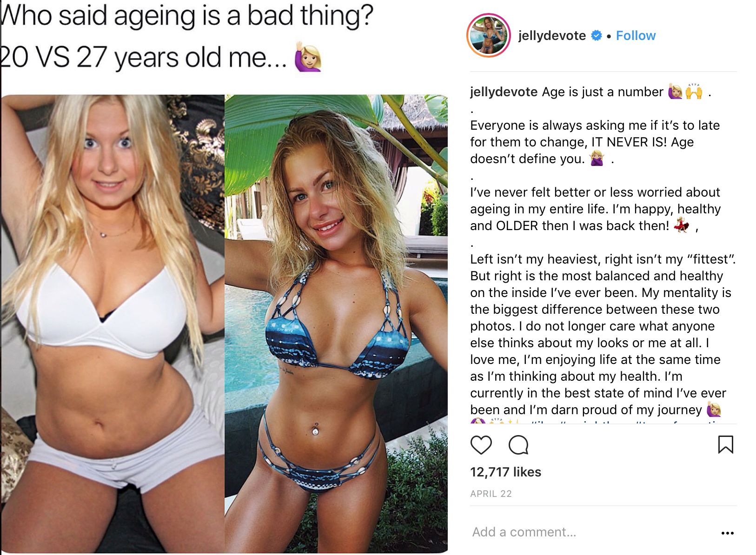
Task: View the 12,717 likes list
Action: tap(505, 472)
